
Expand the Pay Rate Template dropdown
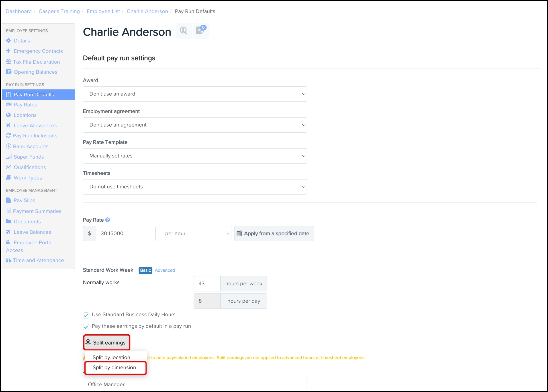195,156
